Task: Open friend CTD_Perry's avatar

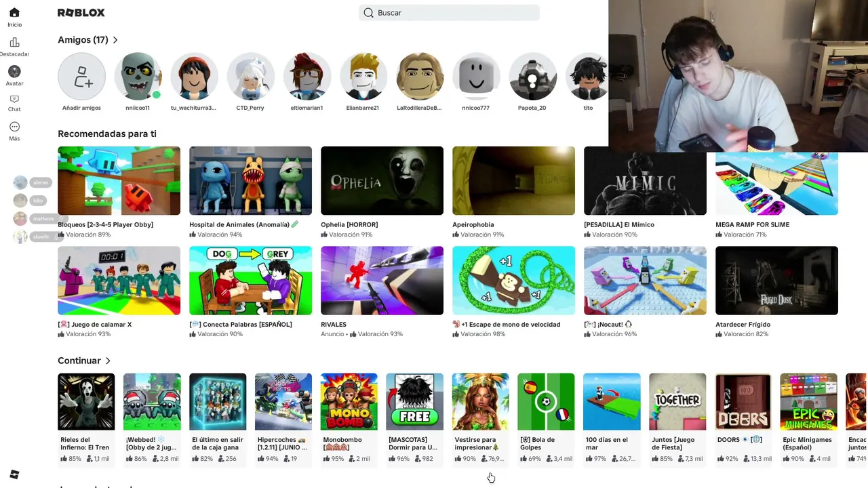Action: [250, 77]
